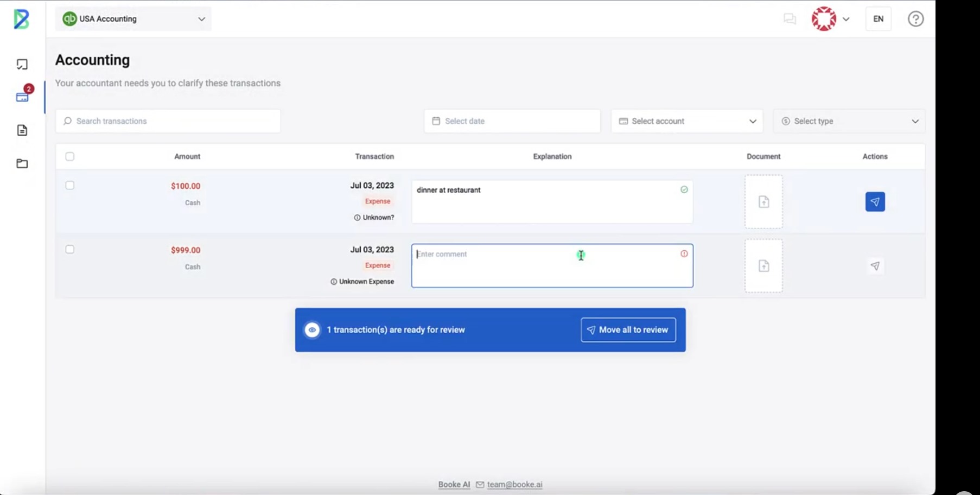Click the QuickBooks company icon

69,19
